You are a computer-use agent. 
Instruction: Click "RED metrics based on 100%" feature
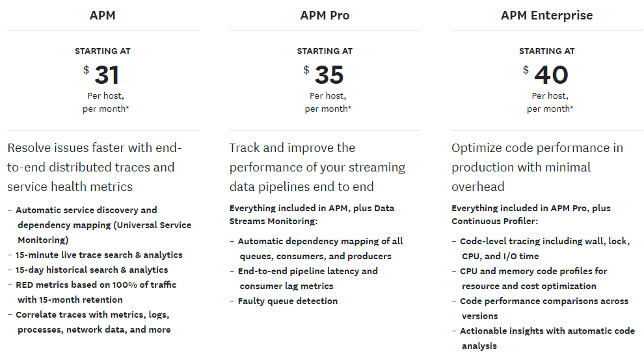96,285
